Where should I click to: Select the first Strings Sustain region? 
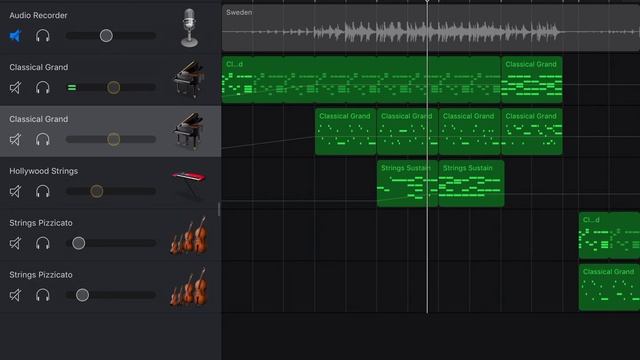(407, 183)
